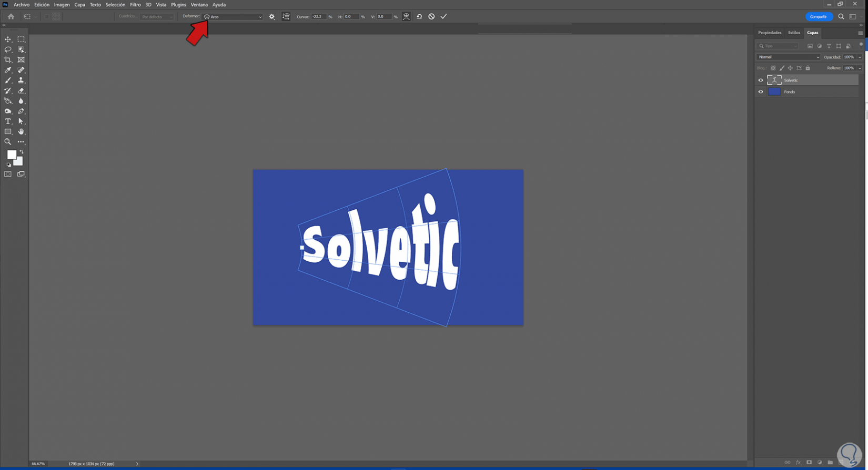Toggle lock image pixels brush icon
This screenshot has height=470, width=868.
pyautogui.click(x=782, y=68)
